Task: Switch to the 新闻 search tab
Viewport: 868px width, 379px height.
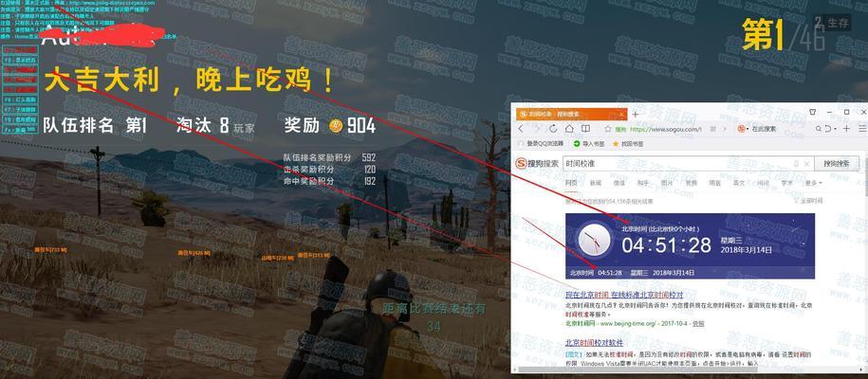Action: click(596, 183)
